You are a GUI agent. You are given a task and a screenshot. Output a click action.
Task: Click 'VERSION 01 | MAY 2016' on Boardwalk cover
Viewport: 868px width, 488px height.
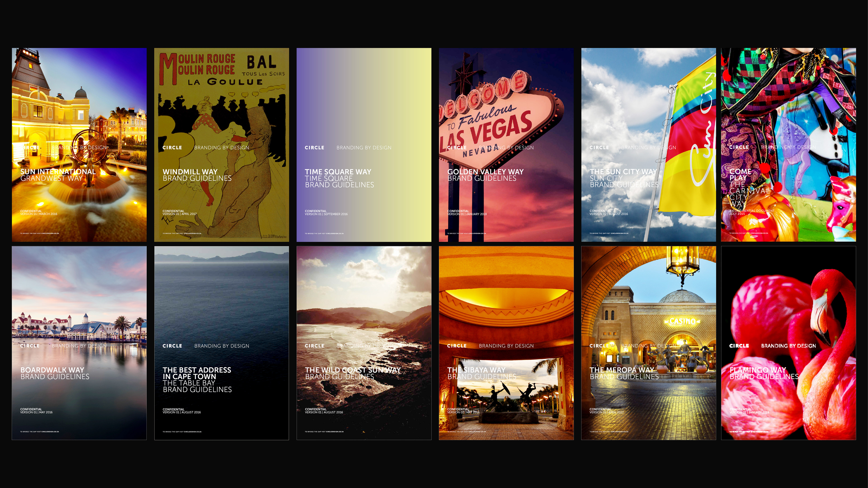36,412
